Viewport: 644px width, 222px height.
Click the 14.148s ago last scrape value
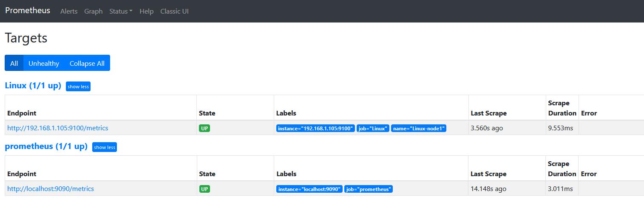488,188
